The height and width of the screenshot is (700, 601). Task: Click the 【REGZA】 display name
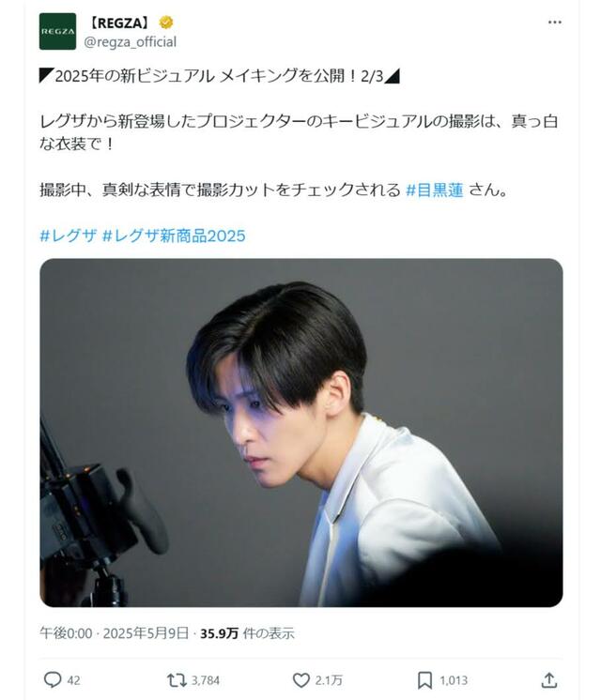click(119, 23)
